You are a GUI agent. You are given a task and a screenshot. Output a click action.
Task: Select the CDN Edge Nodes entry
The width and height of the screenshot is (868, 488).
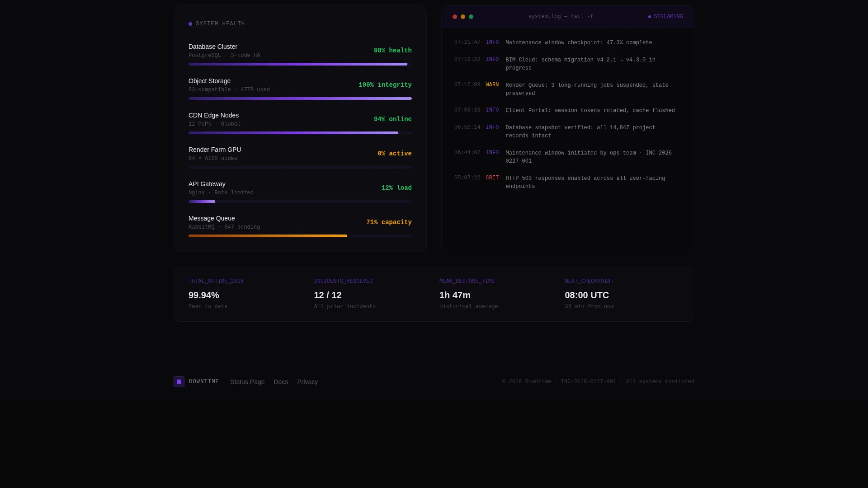[300, 123]
